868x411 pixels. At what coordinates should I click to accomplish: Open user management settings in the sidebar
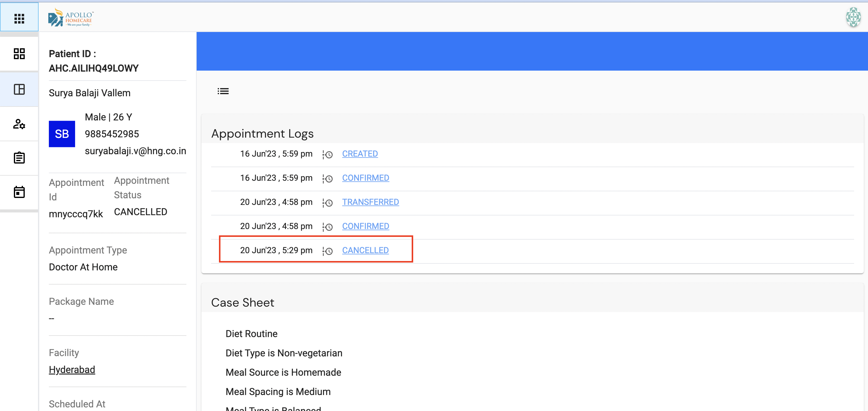[x=19, y=124]
